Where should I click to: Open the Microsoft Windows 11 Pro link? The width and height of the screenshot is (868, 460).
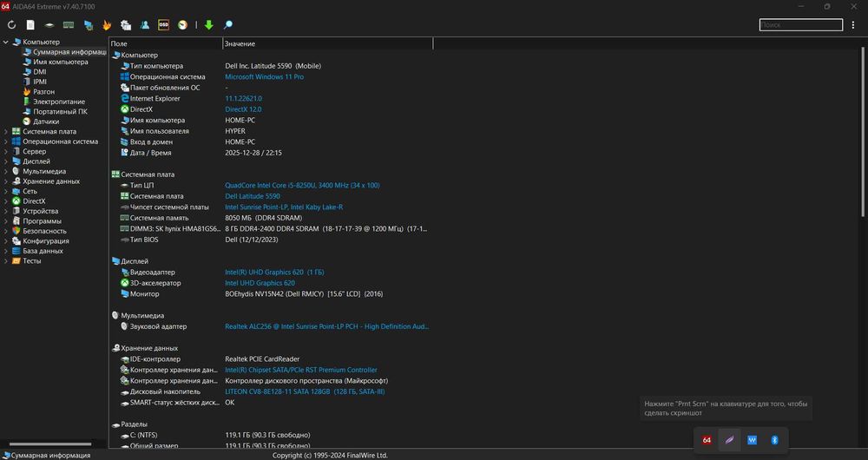pos(264,77)
